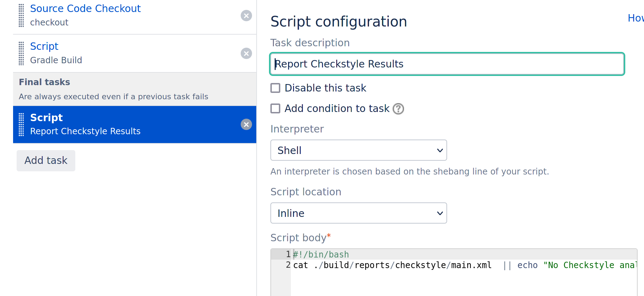644x296 pixels.
Task: Delete the Gradle Build script task
Action: (x=246, y=53)
